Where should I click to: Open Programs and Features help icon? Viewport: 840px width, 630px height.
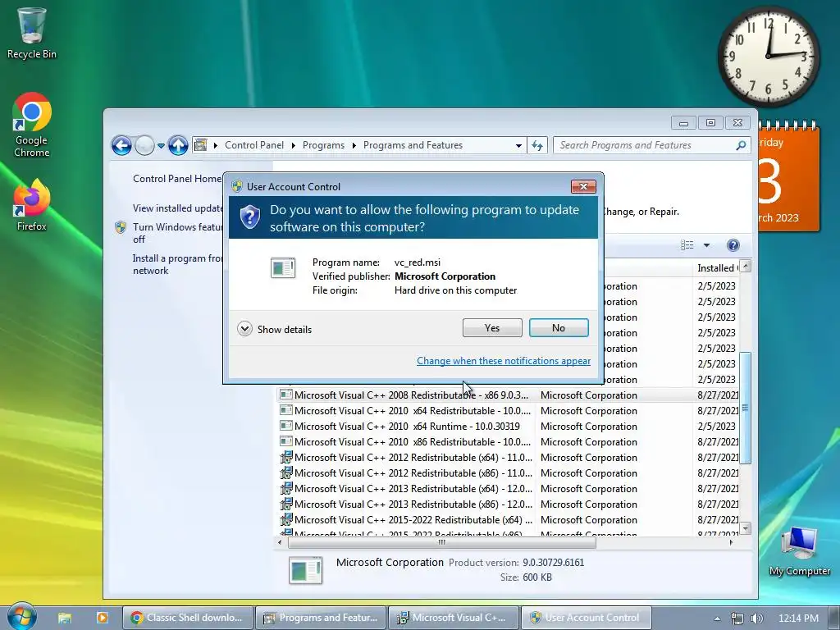click(733, 245)
